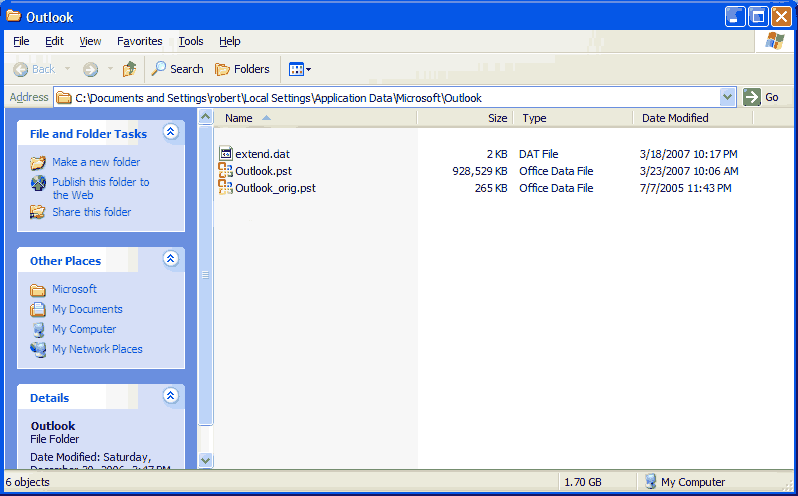
Task: Open the View menu
Action: click(90, 41)
